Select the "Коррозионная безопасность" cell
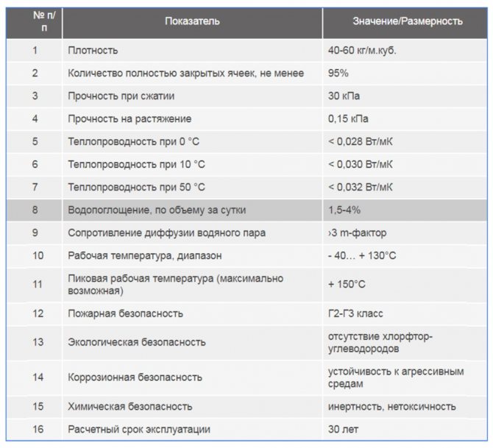This screenshot has width=493, height=448. (x=135, y=377)
